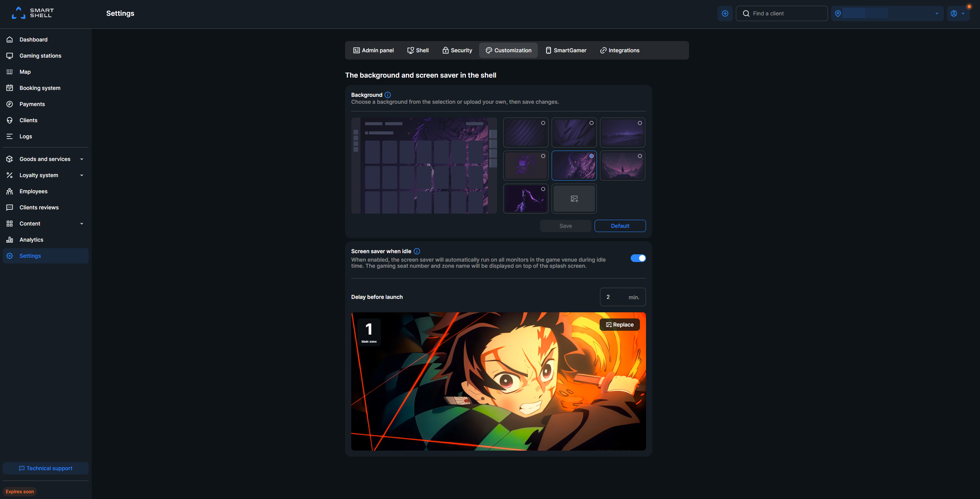The height and width of the screenshot is (499, 980).
Task: Expand Loyalty system submenu
Action: click(82, 175)
